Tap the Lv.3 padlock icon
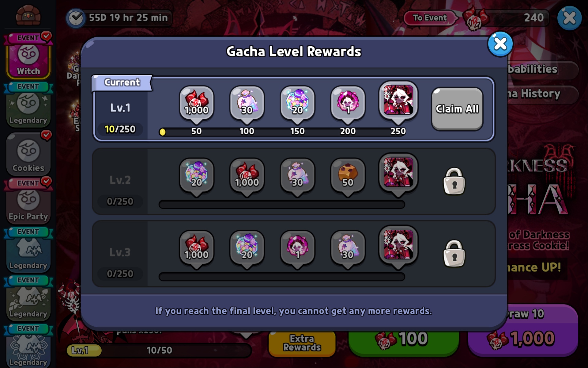The image size is (588, 368). pyautogui.click(x=454, y=254)
